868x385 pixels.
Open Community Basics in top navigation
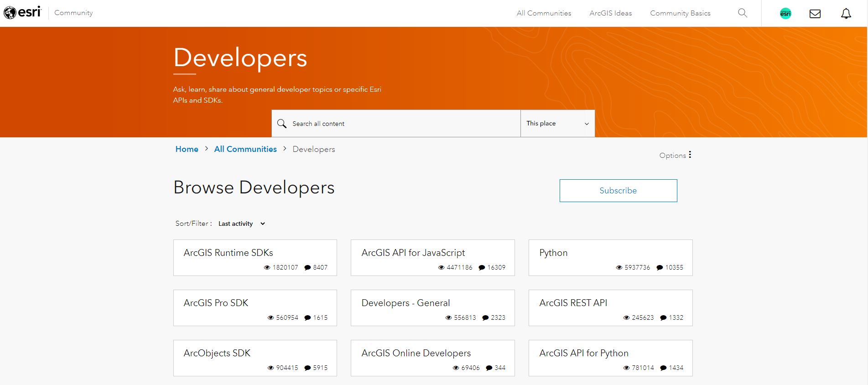[680, 13]
